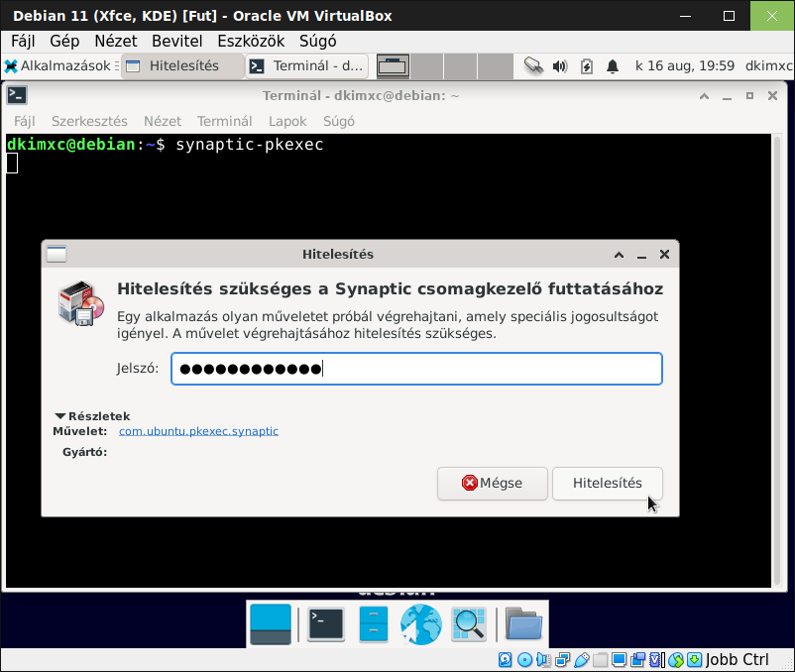Open terminal Lapok menu
Image resolution: width=795 pixels, height=672 pixels.
[x=287, y=121]
